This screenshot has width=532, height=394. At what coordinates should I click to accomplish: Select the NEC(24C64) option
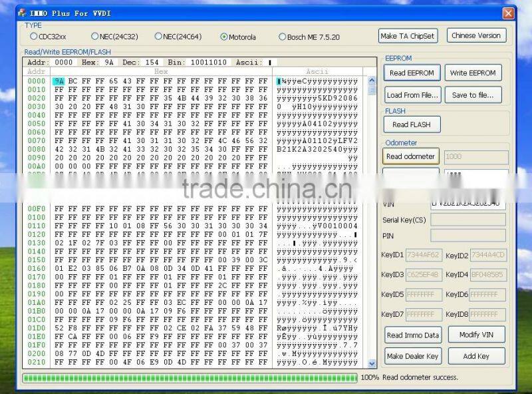coord(158,37)
